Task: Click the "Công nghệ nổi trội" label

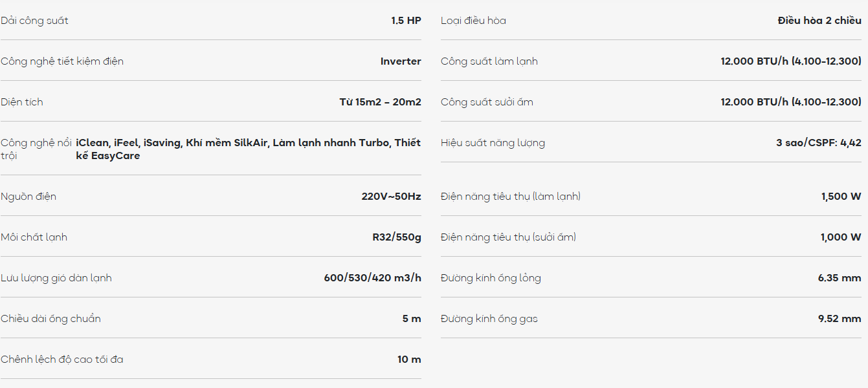Action: [36, 149]
